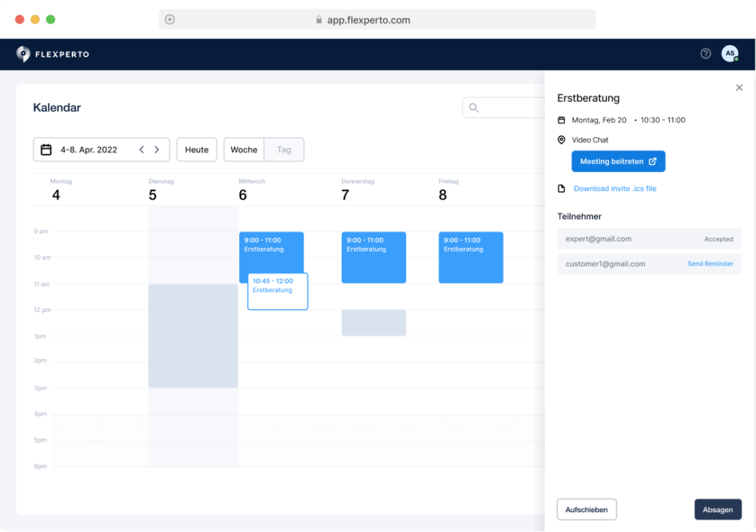Go to next week with right chevron
The height and width of the screenshot is (532, 756).
pos(157,150)
